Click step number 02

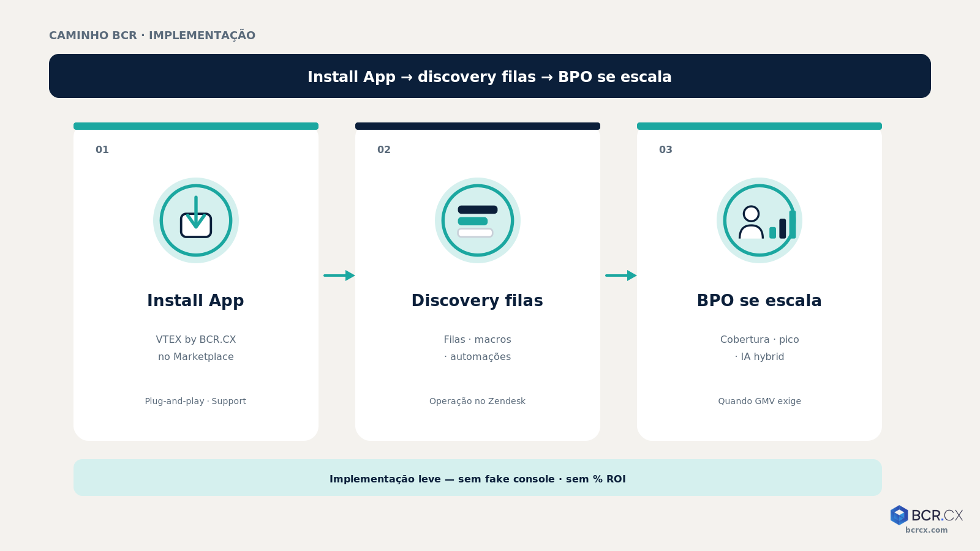pos(384,149)
